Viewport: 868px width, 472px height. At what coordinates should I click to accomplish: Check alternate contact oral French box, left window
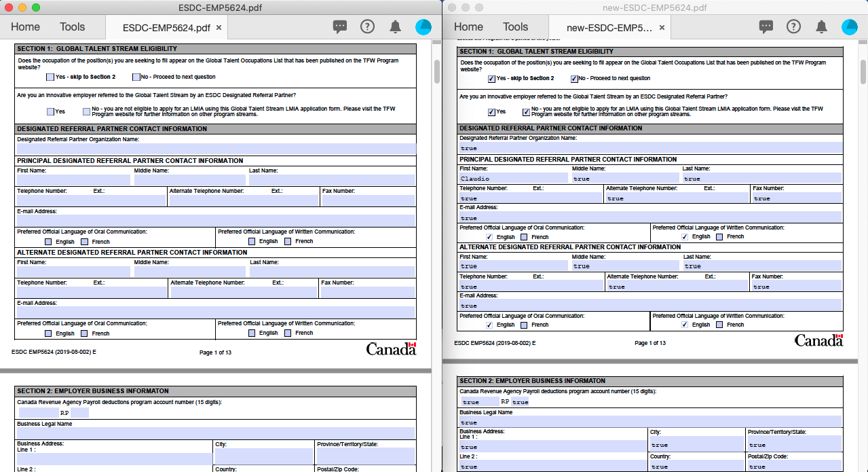(84, 333)
